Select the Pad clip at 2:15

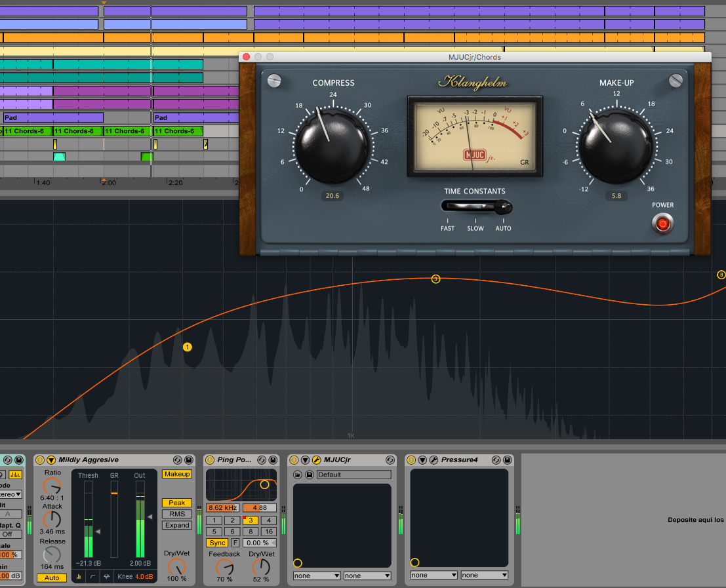pyautogui.click(x=196, y=117)
